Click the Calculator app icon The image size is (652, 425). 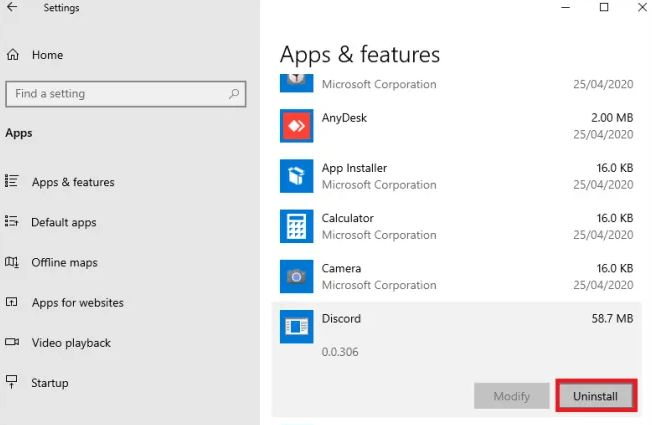click(296, 226)
